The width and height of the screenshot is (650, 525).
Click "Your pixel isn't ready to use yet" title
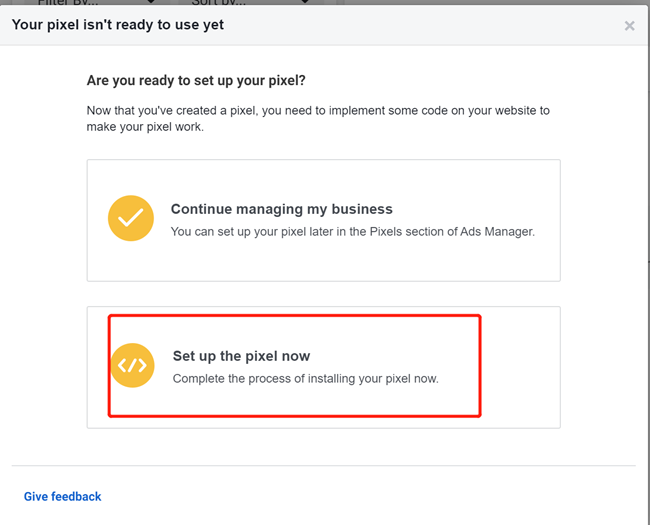[118, 24]
